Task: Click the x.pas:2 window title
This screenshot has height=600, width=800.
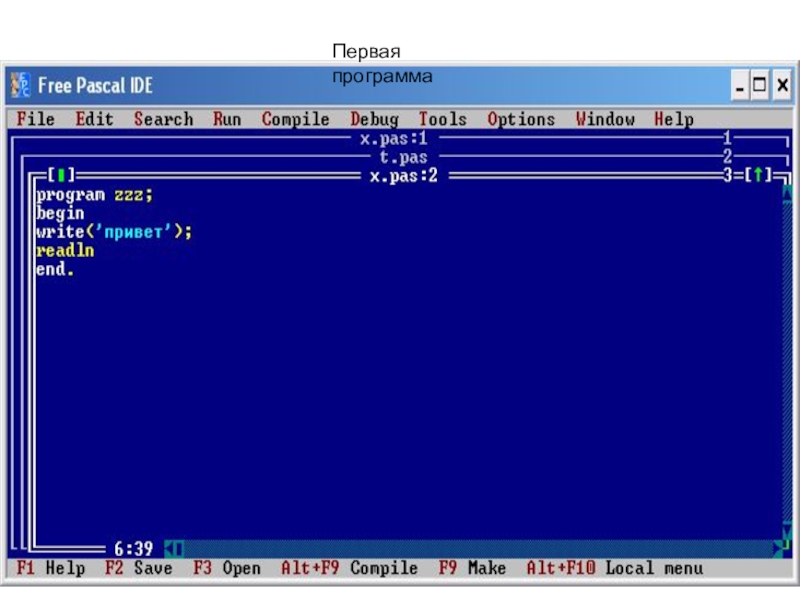Action: point(404,176)
